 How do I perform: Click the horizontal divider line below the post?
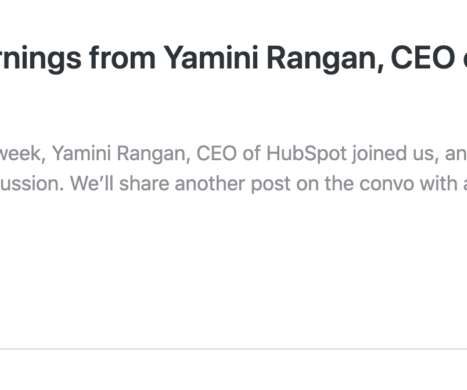(x=233, y=349)
